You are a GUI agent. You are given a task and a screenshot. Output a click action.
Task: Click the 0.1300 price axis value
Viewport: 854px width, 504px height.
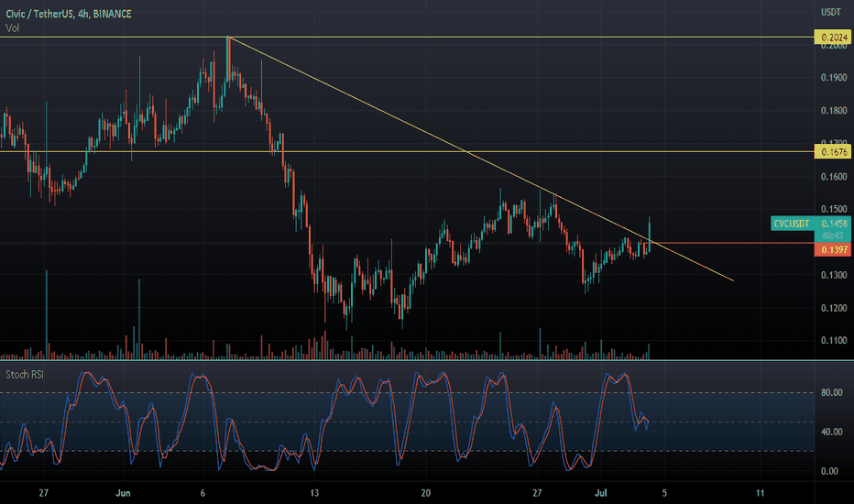click(834, 275)
